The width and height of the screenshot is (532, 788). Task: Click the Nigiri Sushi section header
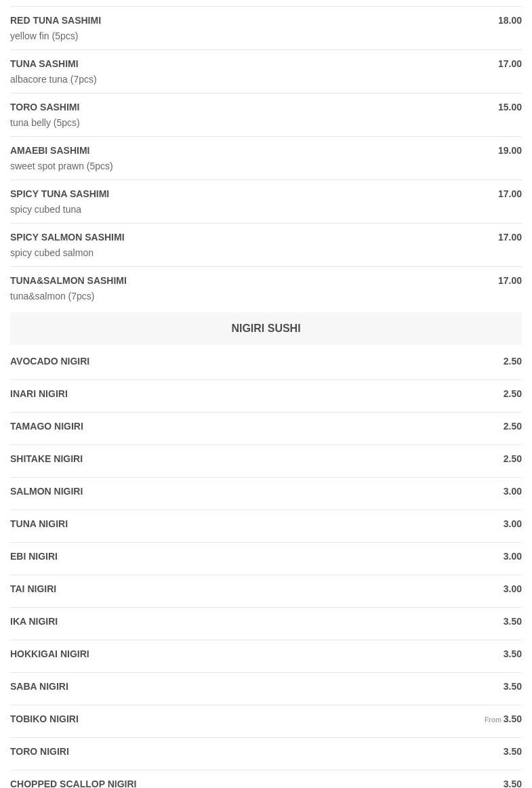266,328
